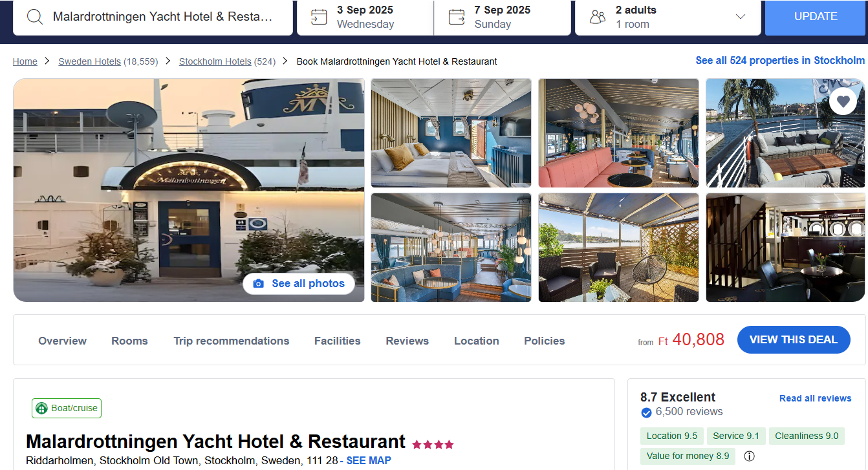This screenshot has width=868, height=470.
Task: Click the four-star rating icons
Action: [433, 444]
